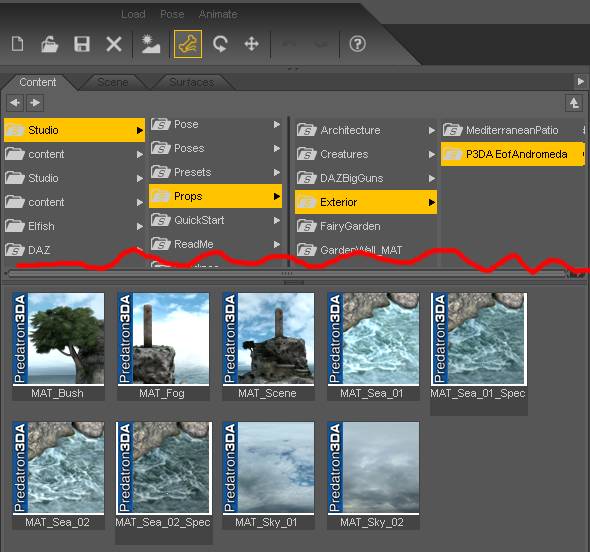Click the MAT_Sky_02 thumbnail
The height and width of the screenshot is (552, 590).
pyautogui.click(x=373, y=468)
